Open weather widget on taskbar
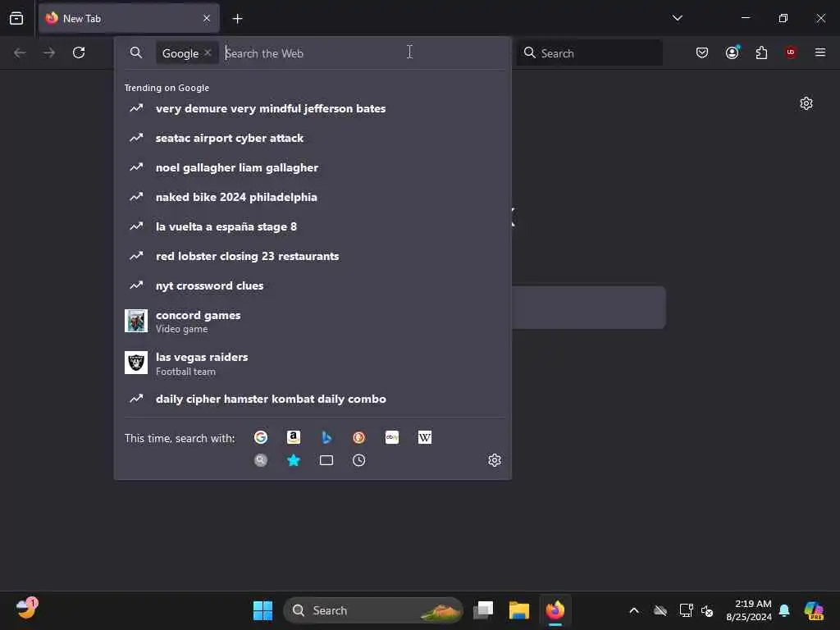 26,609
